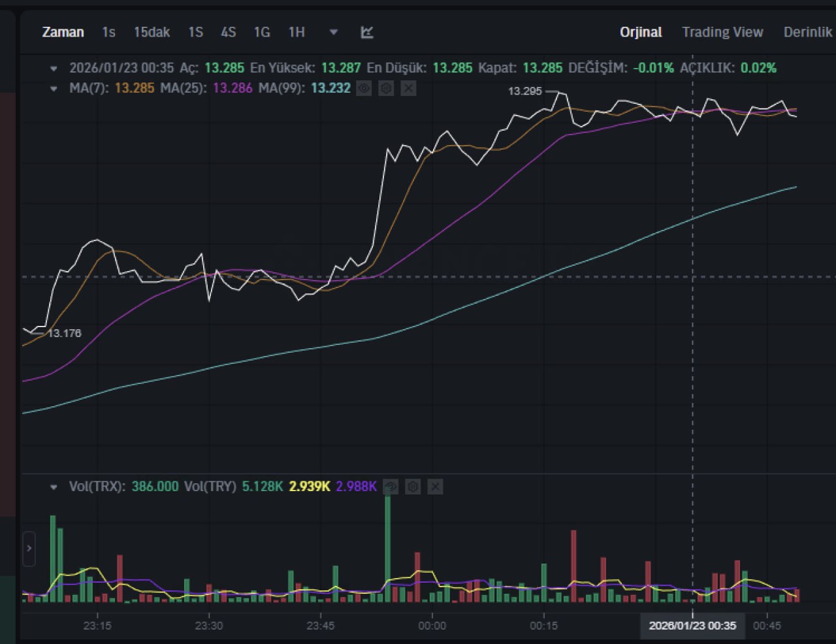This screenshot has height=644, width=836.
Task: Select the Orjinal chart tab
Action: [x=641, y=32]
